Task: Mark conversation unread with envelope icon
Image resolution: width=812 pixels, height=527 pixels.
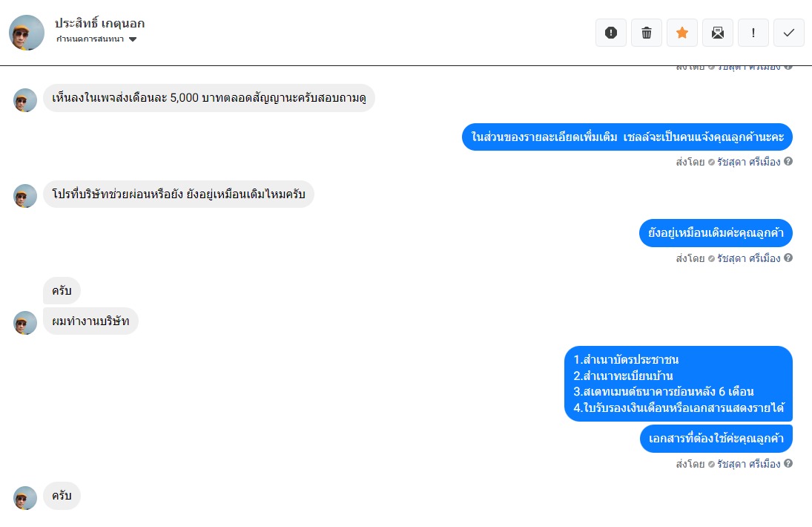Action: click(718, 33)
